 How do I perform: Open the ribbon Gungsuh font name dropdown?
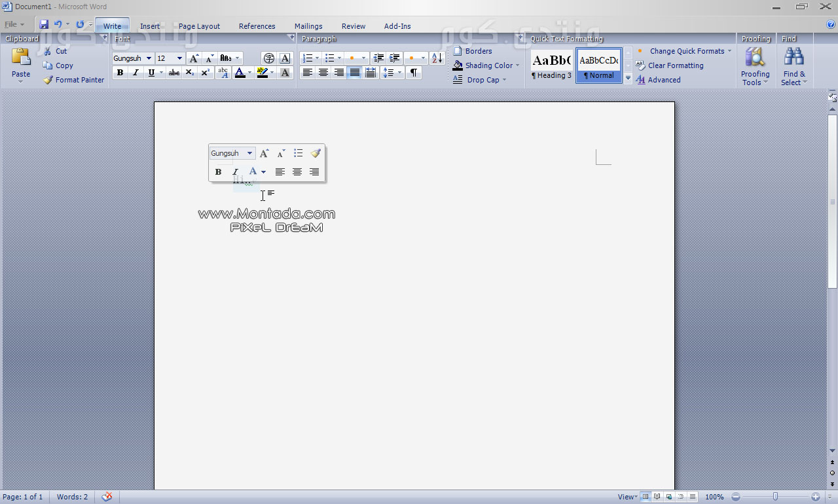(149, 58)
